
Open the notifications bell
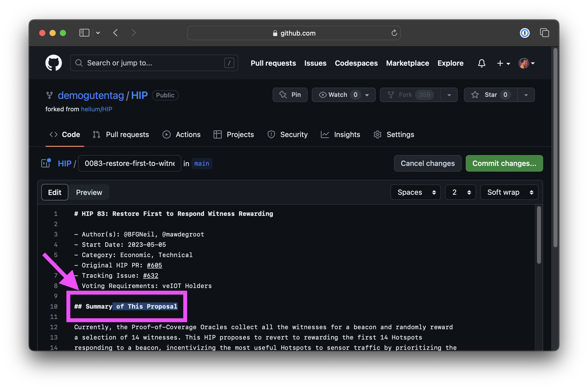[x=481, y=63]
